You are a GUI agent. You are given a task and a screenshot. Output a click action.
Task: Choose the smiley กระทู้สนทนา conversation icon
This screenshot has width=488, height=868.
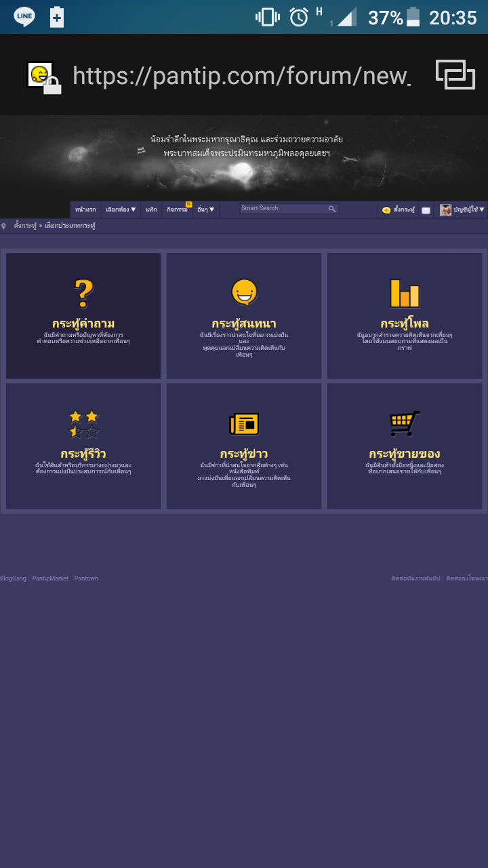[244, 293]
